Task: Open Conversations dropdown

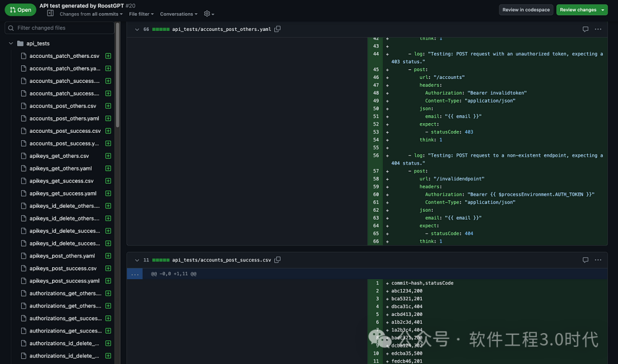Action: pyautogui.click(x=179, y=14)
